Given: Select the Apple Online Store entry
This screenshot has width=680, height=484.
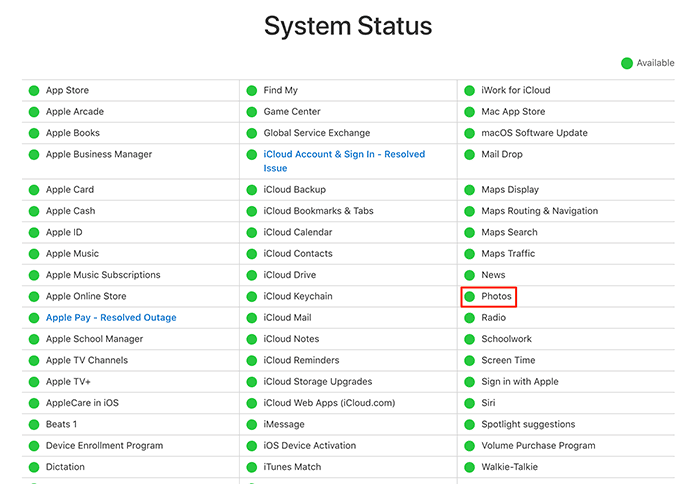Looking at the screenshot, I should click(86, 296).
